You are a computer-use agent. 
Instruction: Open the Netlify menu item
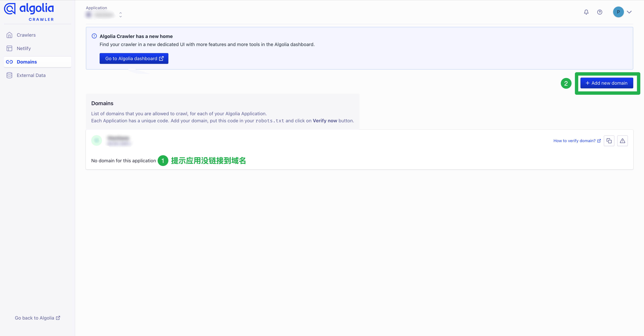(x=24, y=49)
